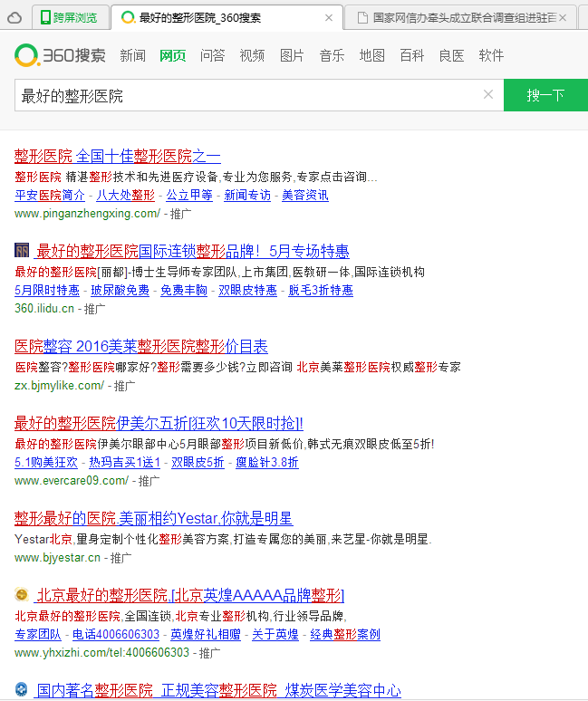The width and height of the screenshot is (588, 701).
Task: Open the 玻尿酸免费 sublink
Action: (120, 291)
